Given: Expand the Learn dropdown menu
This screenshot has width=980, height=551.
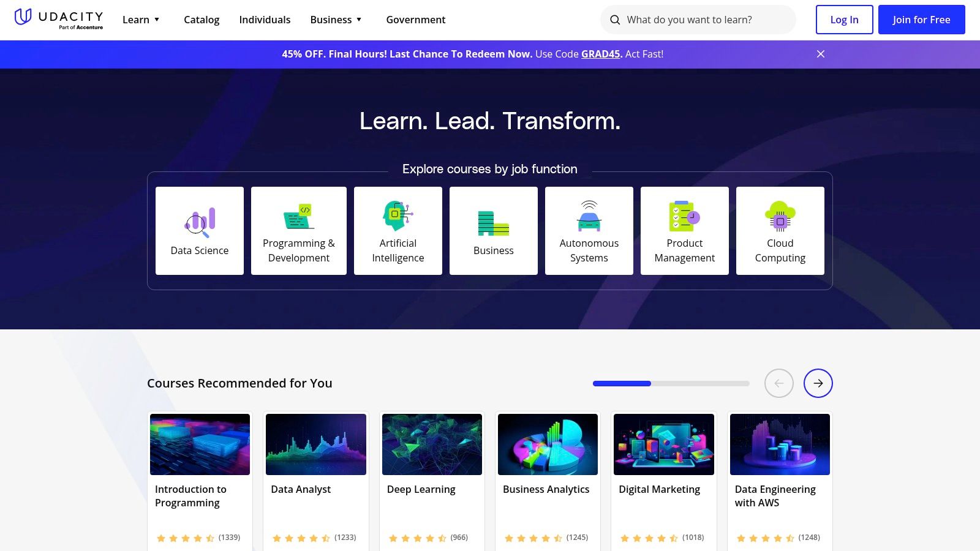Looking at the screenshot, I should click(141, 20).
